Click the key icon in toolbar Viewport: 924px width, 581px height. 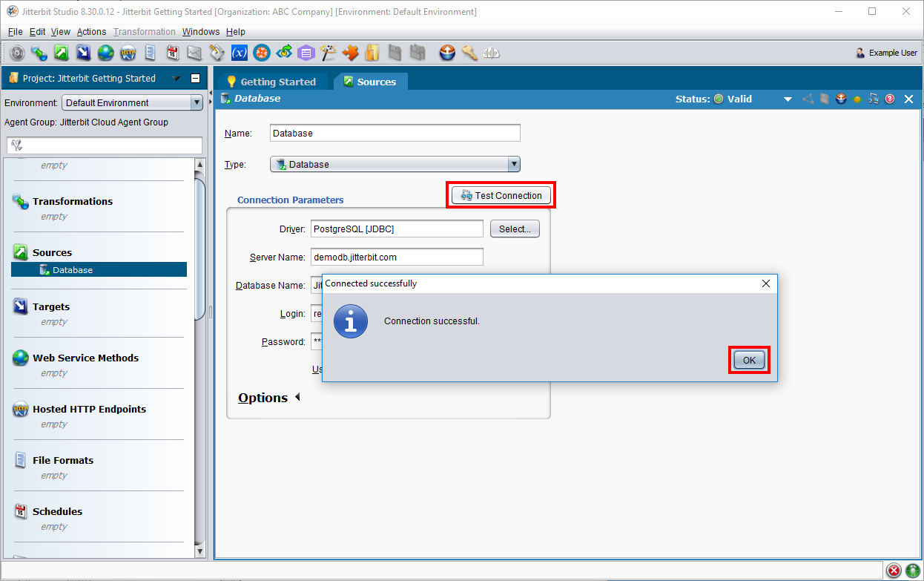(469, 53)
